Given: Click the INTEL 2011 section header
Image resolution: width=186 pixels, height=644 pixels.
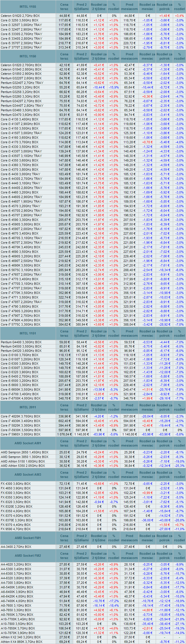Looking at the screenshot, I should pos(28,407).
